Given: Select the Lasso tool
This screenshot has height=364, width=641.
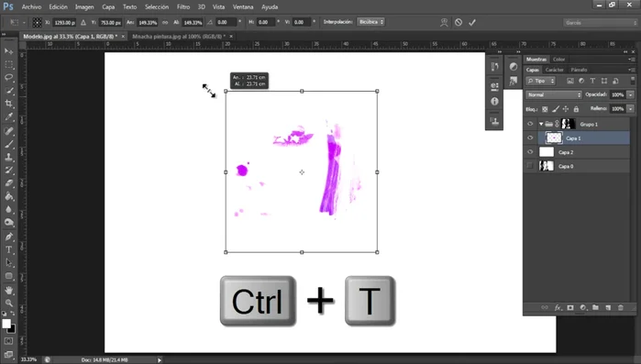Looking at the screenshot, I should coord(8,77).
